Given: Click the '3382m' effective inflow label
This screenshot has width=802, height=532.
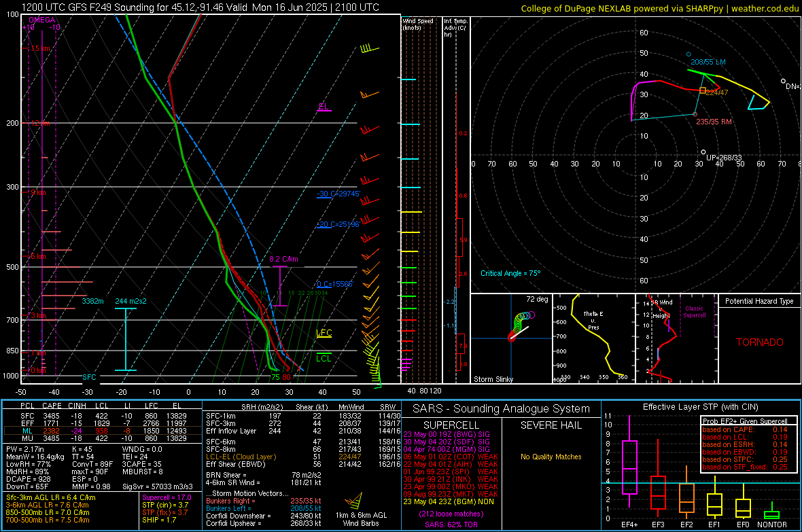Looking at the screenshot, I should [92, 301].
